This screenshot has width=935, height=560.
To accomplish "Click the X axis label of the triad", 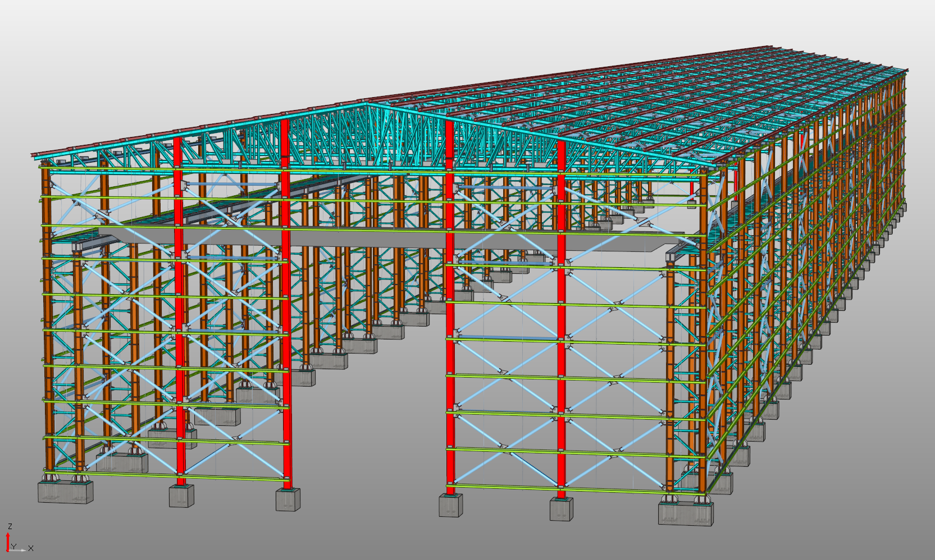I will tap(31, 548).
